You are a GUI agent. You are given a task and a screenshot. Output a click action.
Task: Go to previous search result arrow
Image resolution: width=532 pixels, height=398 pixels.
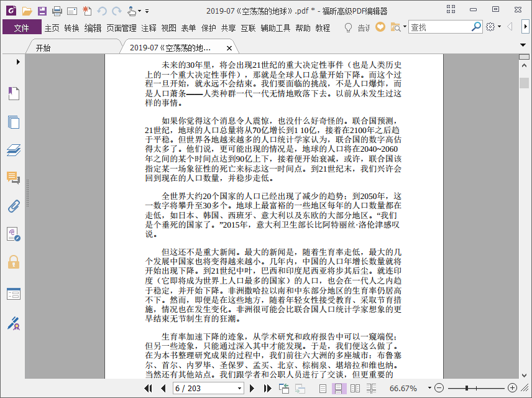point(510,27)
